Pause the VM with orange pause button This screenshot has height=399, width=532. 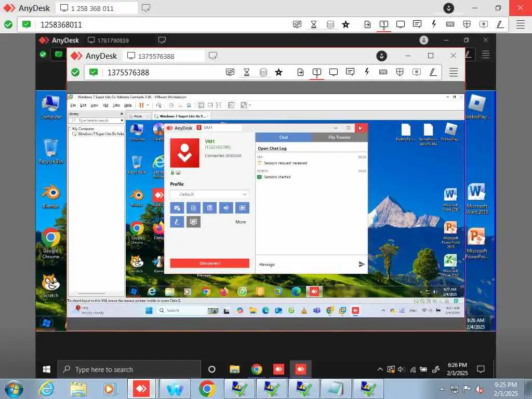141,105
